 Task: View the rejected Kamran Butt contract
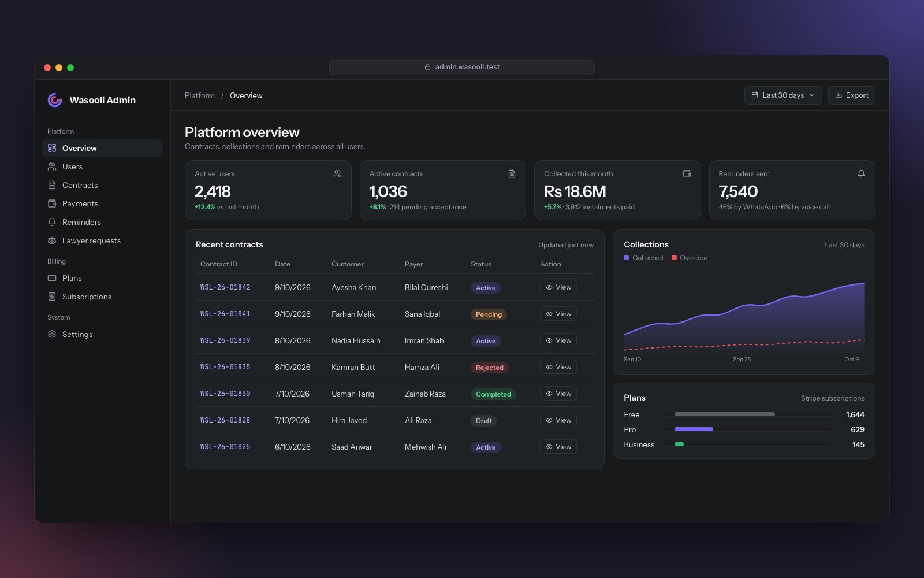558,367
